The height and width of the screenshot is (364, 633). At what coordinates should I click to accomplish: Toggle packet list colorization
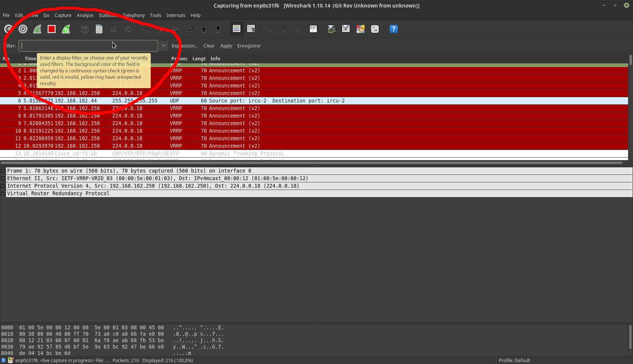237,29
